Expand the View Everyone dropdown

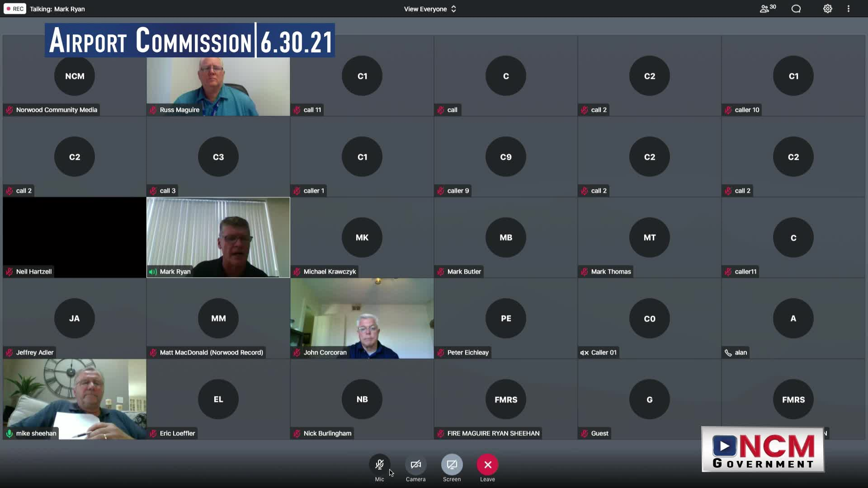[x=425, y=9]
